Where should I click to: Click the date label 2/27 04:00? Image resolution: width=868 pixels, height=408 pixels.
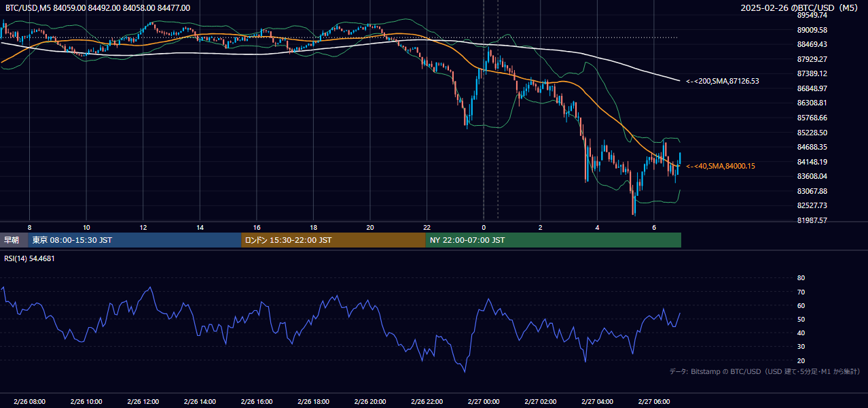tap(596, 402)
